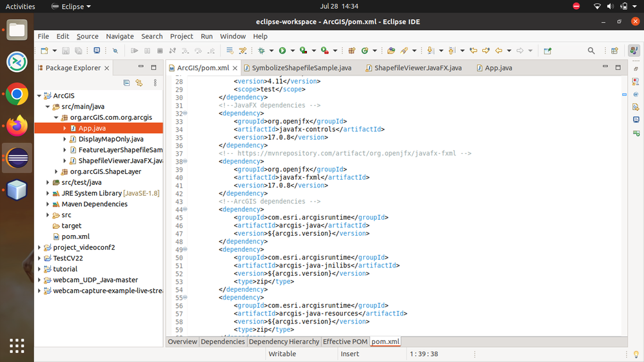Viewport: 644px width, 362px height.
Task: Open Back history dropdown arrow
Action: tap(509, 51)
